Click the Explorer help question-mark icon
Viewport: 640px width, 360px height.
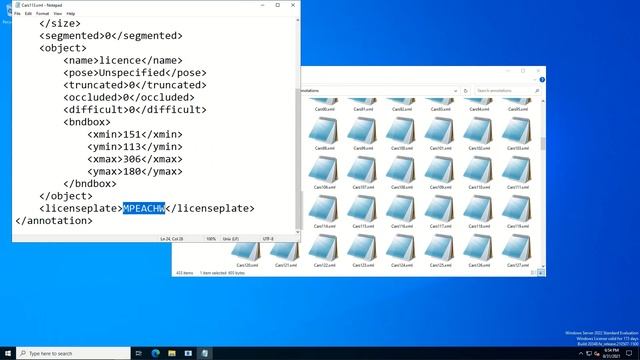542,80
